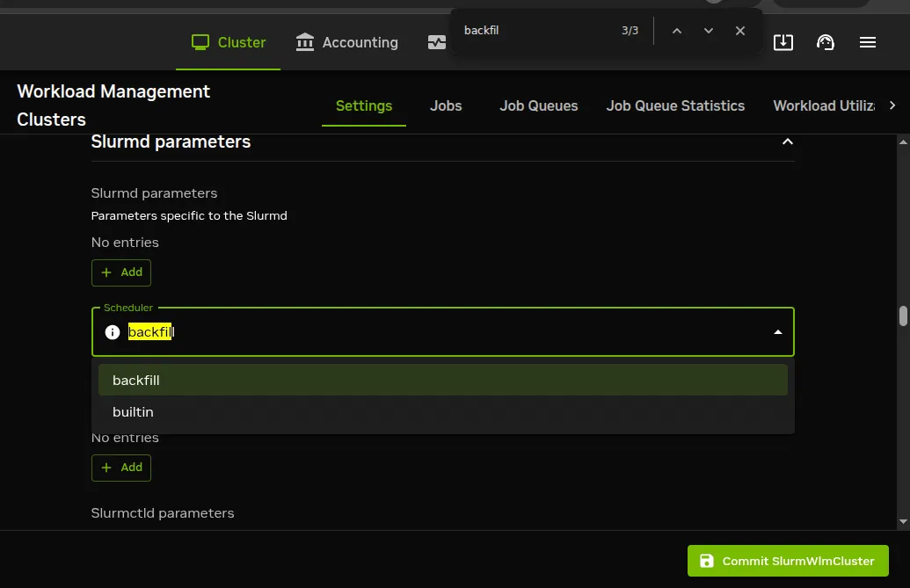Open the support headset icon
The image size is (910, 588).
tap(826, 42)
